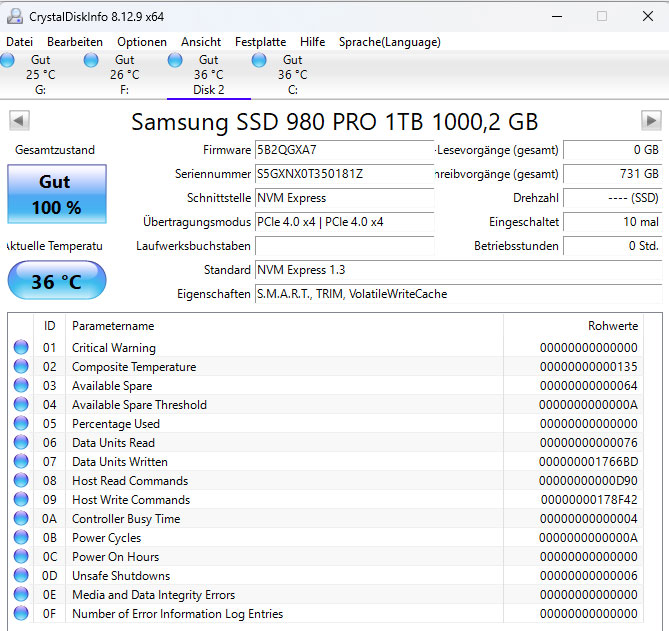669x631 pixels.
Task: Click the Samsung SSD 980 PRO title
Action: [334, 122]
